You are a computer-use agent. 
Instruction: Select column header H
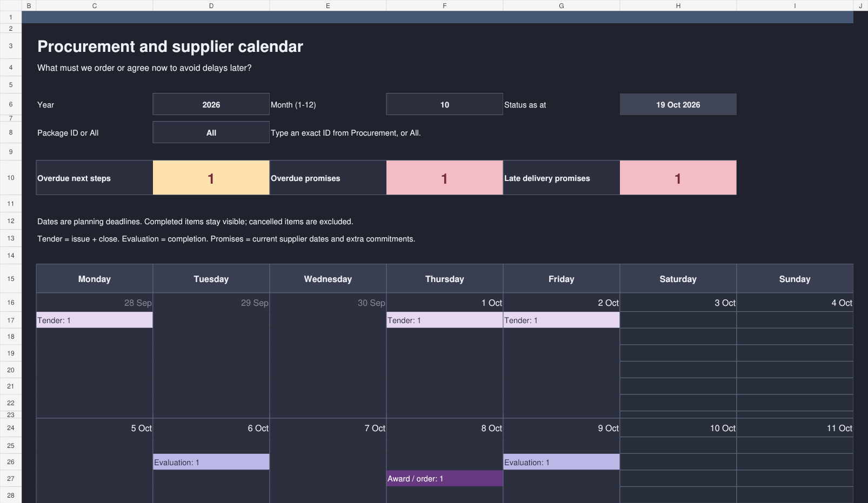pos(678,5)
